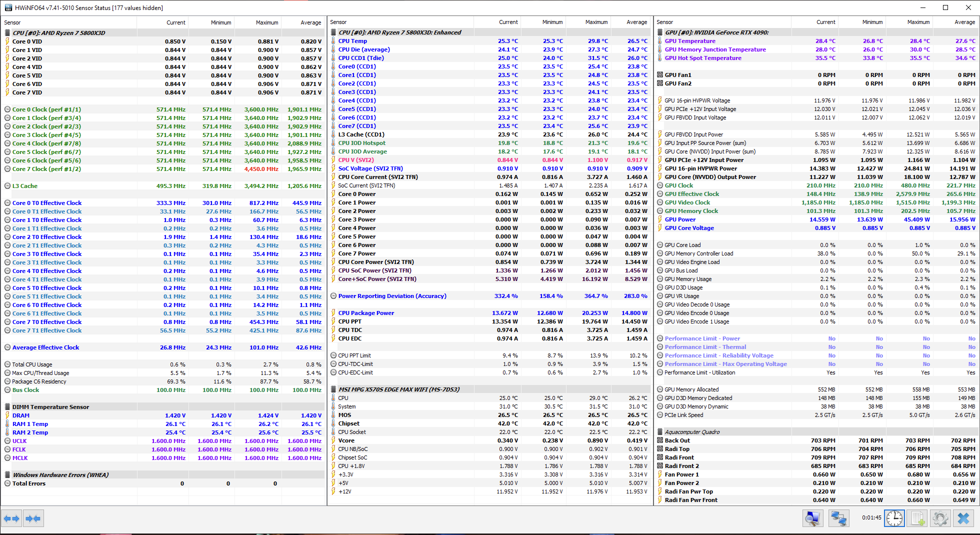Open sensor settings via the gear icon
Viewport: 980px width, 535px height.
(940, 518)
